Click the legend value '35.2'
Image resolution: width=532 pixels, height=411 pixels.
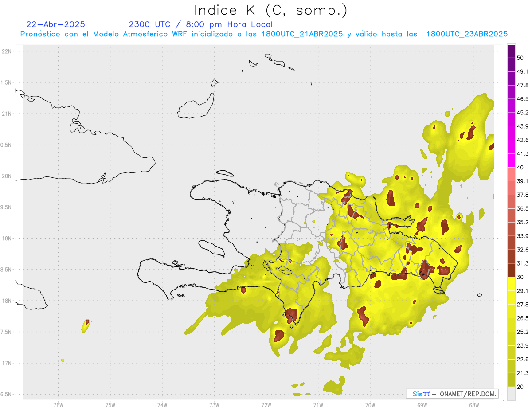click(523, 223)
